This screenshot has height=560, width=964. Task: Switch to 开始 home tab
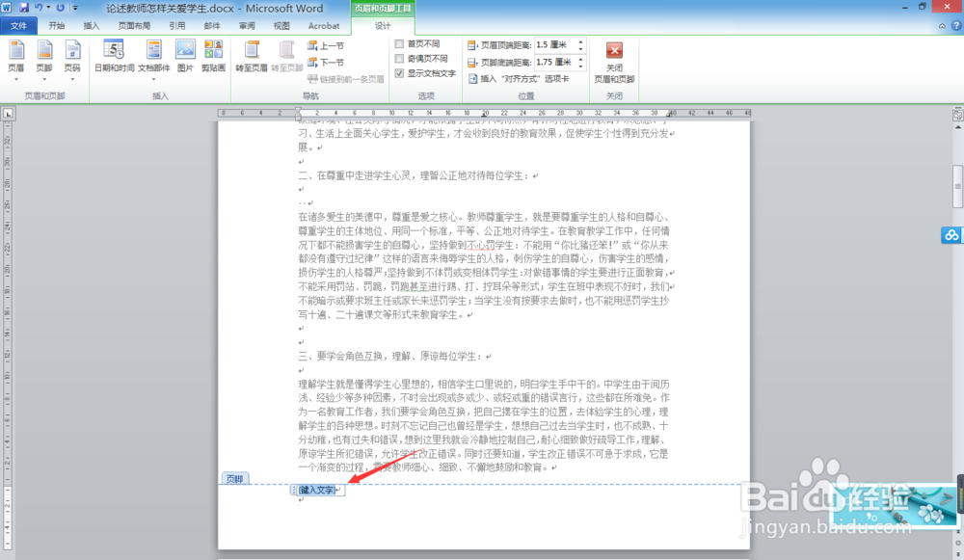[x=57, y=26]
